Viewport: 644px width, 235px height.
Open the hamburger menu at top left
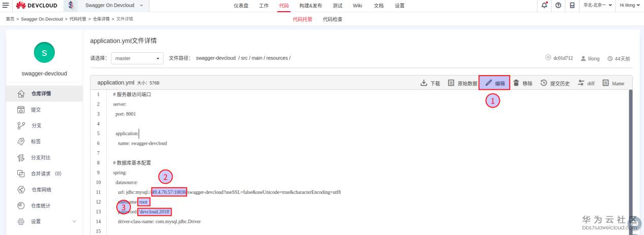point(6,5)
